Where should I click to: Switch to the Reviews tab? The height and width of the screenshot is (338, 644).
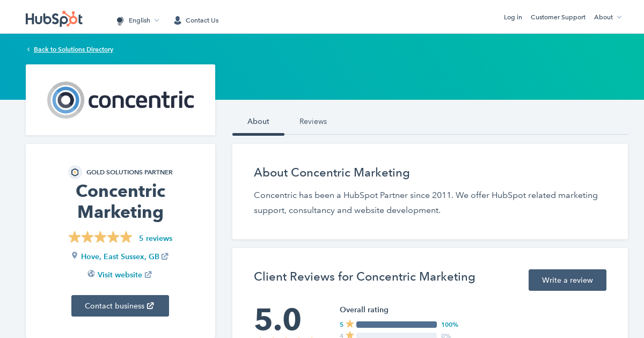tap(313, 121)
